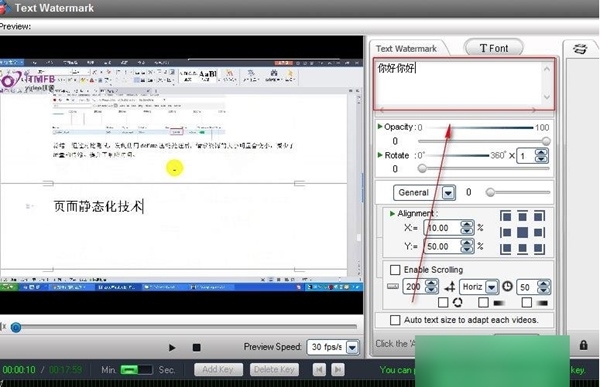
Task: Open the General effect dropdown
Action: (448, 193)
